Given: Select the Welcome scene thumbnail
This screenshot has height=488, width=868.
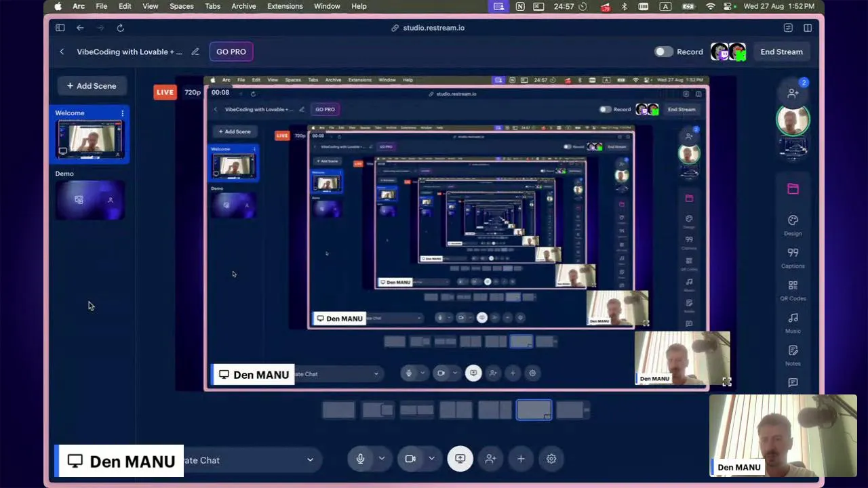Looking at the screenshot, I should point(90,140).
